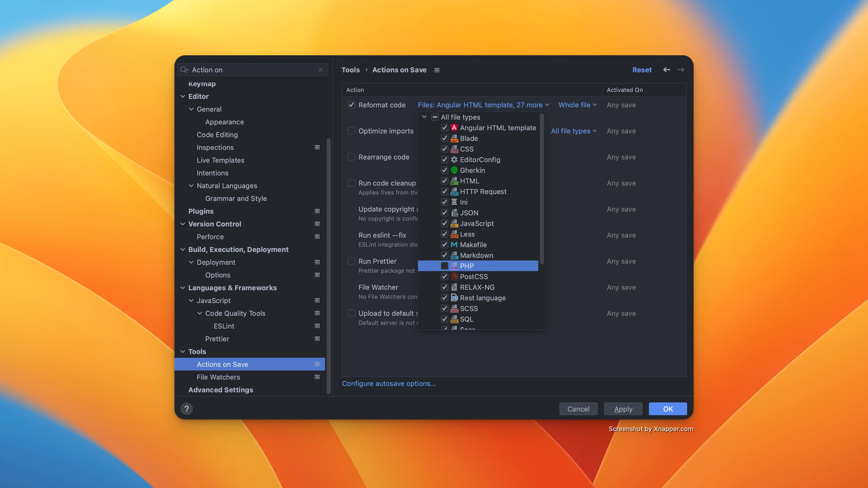Click the Ini file type icon
Screen dimensions: 868x488
(454, 202)
